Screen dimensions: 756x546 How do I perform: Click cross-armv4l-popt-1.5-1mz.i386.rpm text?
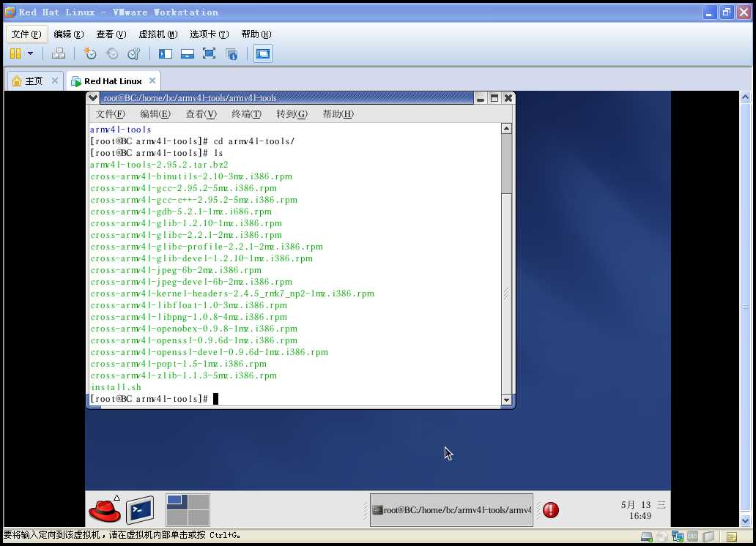(179, 364)
